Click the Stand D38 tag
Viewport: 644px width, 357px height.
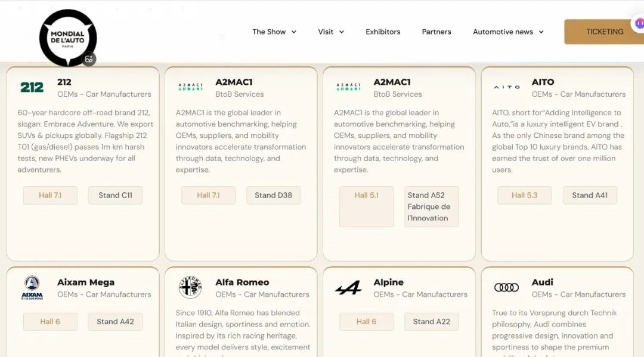(x=274, y=195)
